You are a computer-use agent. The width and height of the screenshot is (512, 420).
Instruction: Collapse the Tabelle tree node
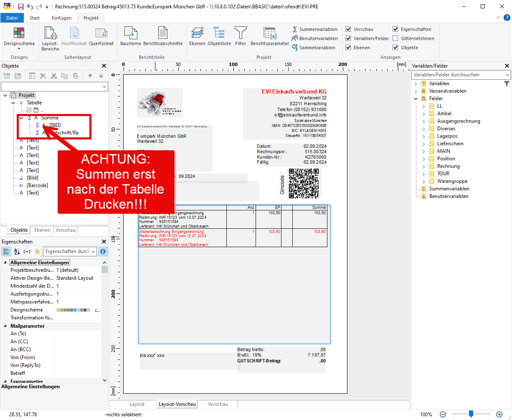point(13,103)
